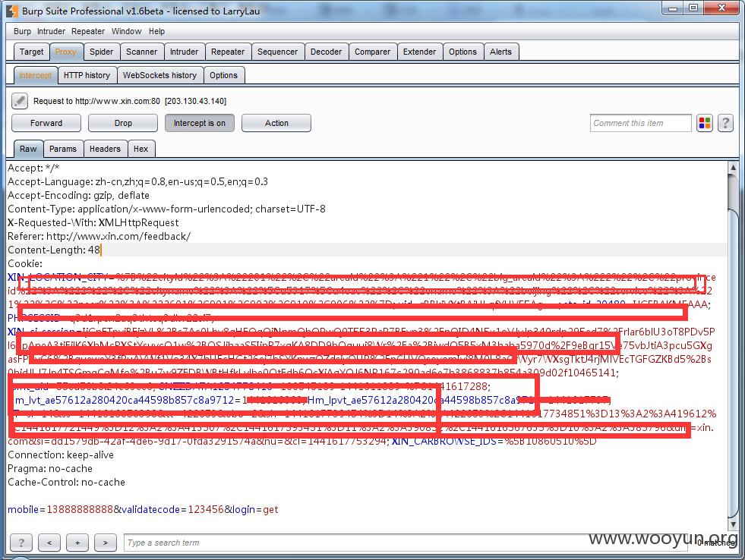Click the scrollbar down arrow of request pane
Image resolution: width=745 pixels, height=560 pixels.
(733, 524)
